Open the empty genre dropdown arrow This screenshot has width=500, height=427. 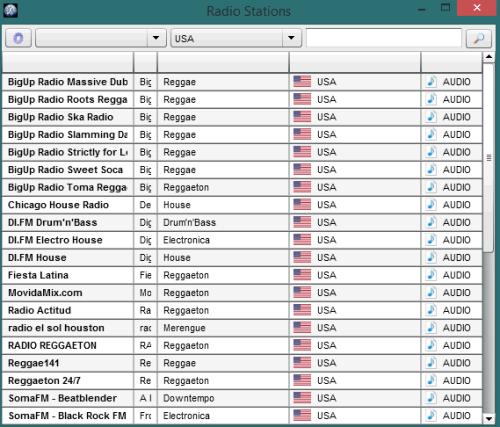tap(156, 38)
